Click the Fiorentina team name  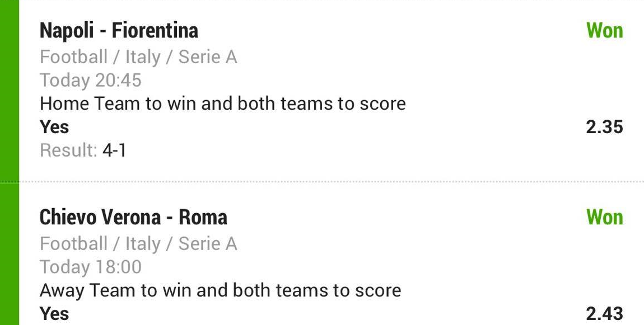click(155, 30)
